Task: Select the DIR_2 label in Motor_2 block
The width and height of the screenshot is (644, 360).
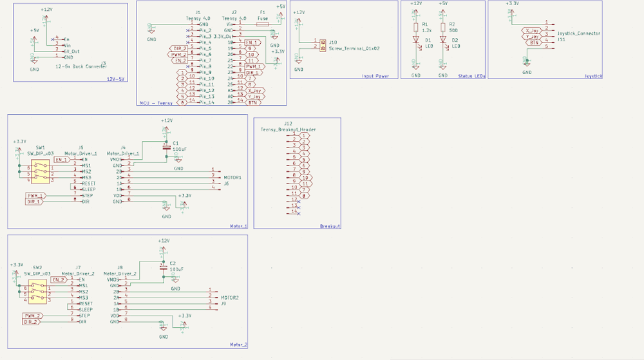Action: pyautogui.click(x=31, y=322)
